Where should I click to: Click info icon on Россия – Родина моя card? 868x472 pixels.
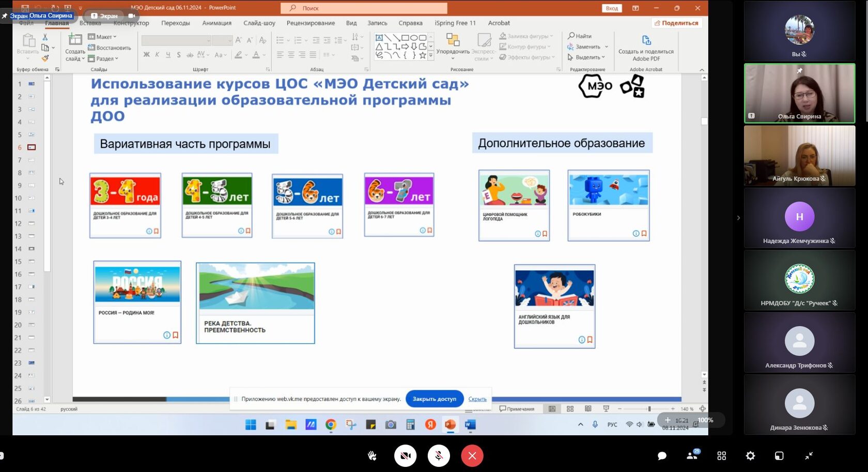166,335
